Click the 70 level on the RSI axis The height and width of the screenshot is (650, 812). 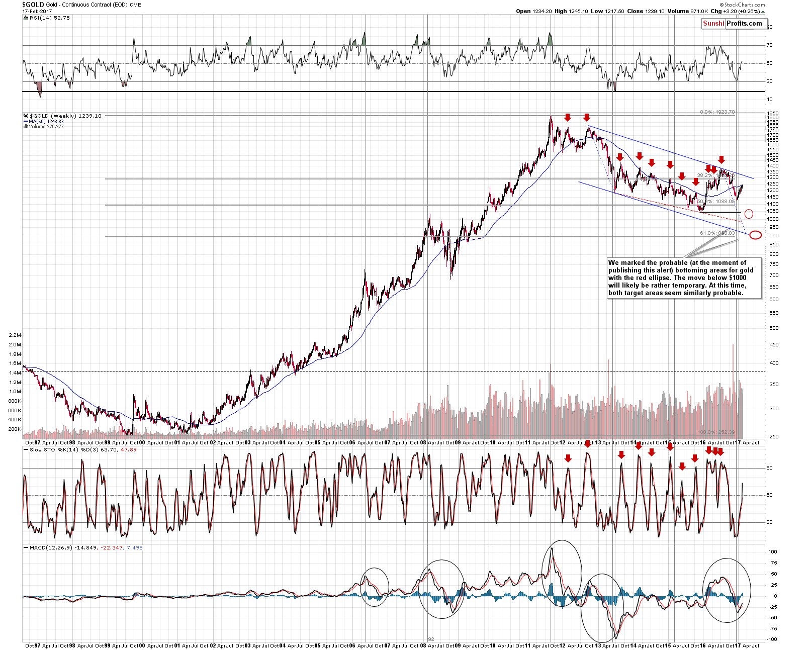pos(769,45)
